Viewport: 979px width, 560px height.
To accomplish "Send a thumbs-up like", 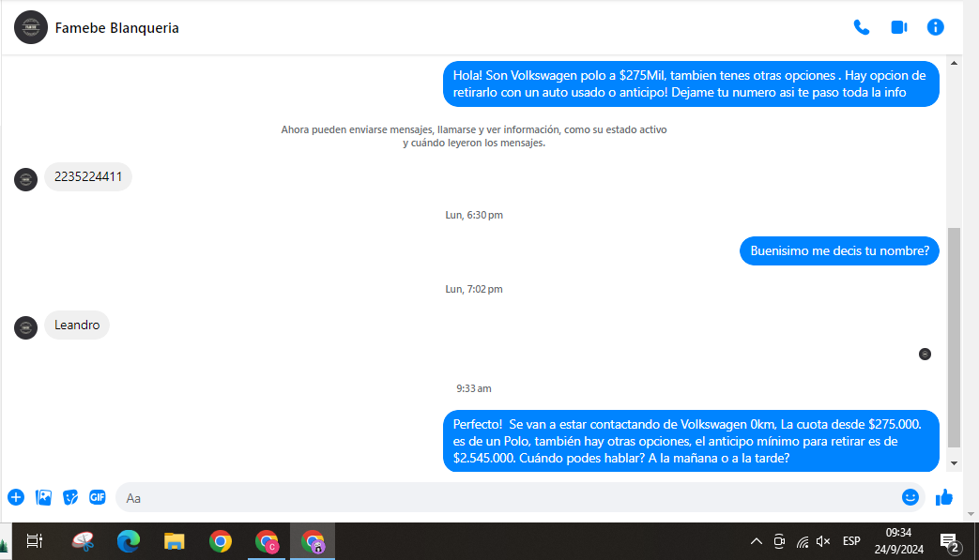I will (x=944, y=497).
